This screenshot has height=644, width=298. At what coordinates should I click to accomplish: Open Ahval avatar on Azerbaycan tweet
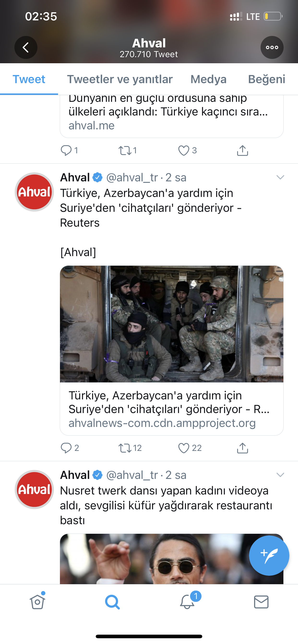click(x=34, y=192)
